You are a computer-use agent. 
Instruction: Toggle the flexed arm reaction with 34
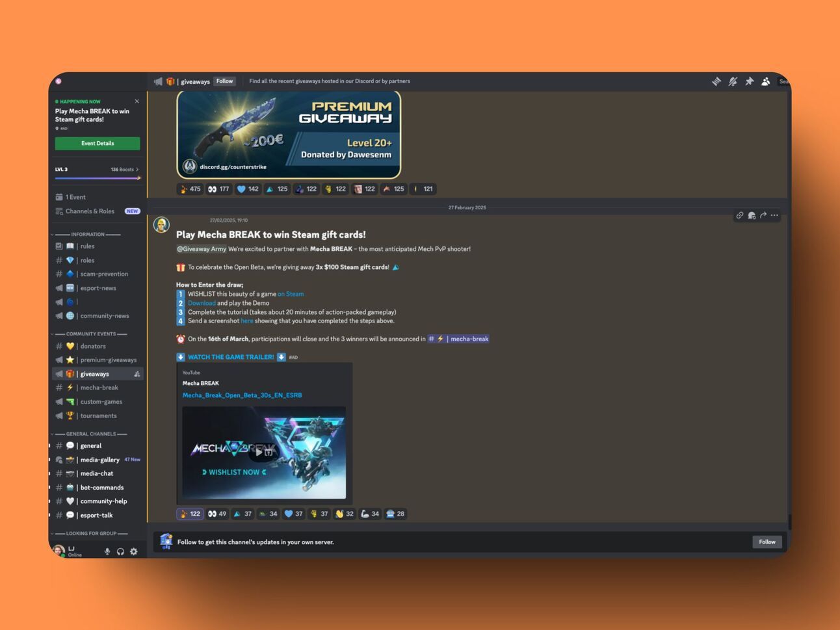click(370, 514)
